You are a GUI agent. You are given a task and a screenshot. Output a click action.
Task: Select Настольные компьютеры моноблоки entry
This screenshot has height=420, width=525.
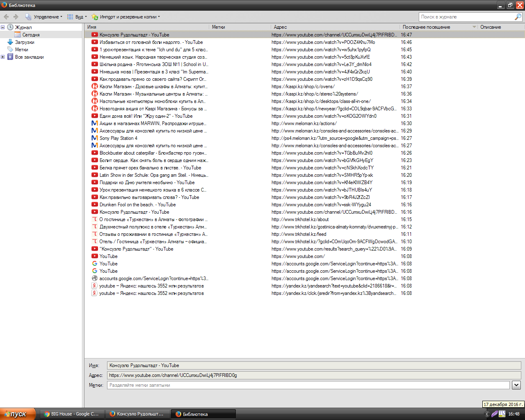click(304, 101)
